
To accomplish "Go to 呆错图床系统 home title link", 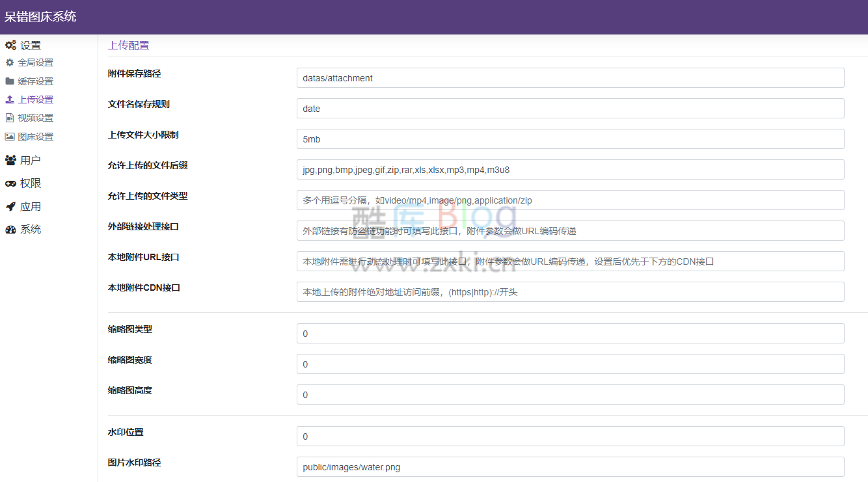I will click(40, 17).
